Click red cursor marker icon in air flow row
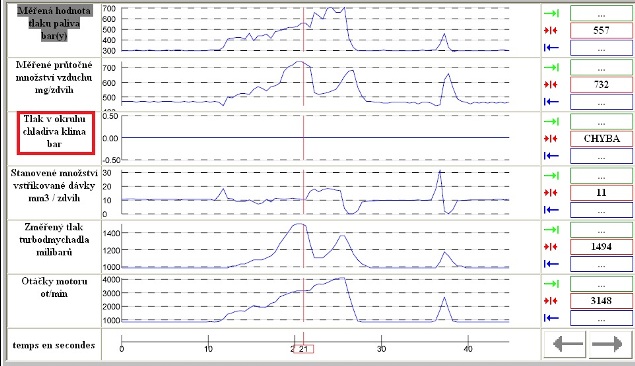635x366 pixels. (551, 85)
